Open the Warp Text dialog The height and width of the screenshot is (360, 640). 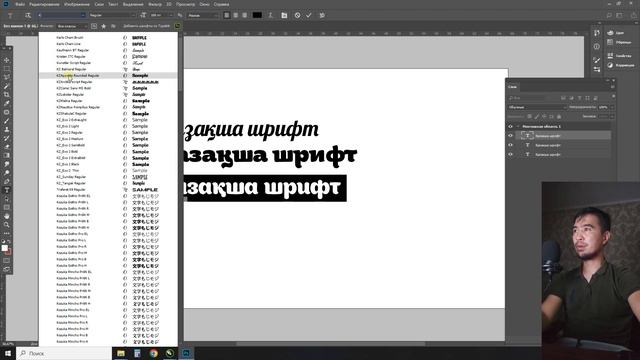click(x=270, y=15)
